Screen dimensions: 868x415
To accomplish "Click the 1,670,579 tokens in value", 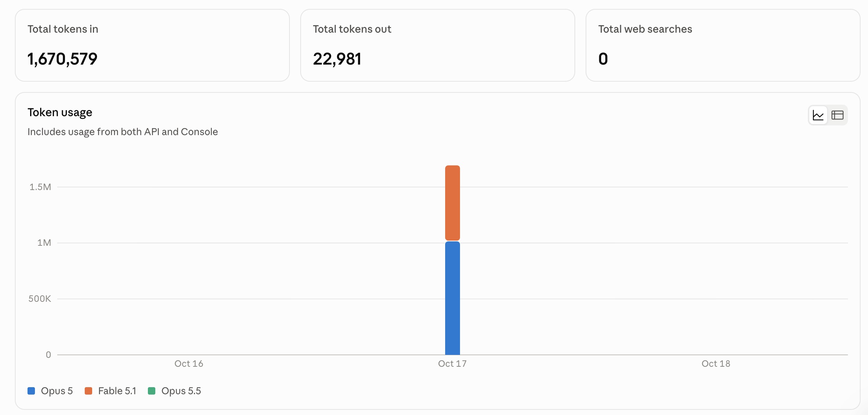I will click(62, 59).
